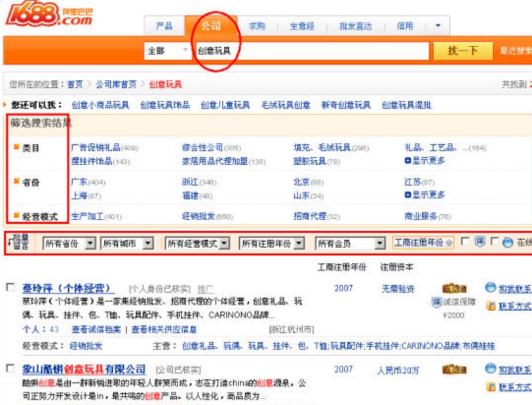Open 创意玩具混批 suggestion link
Viewport: 532px width, 405px height.
click(x=406, y=106)
